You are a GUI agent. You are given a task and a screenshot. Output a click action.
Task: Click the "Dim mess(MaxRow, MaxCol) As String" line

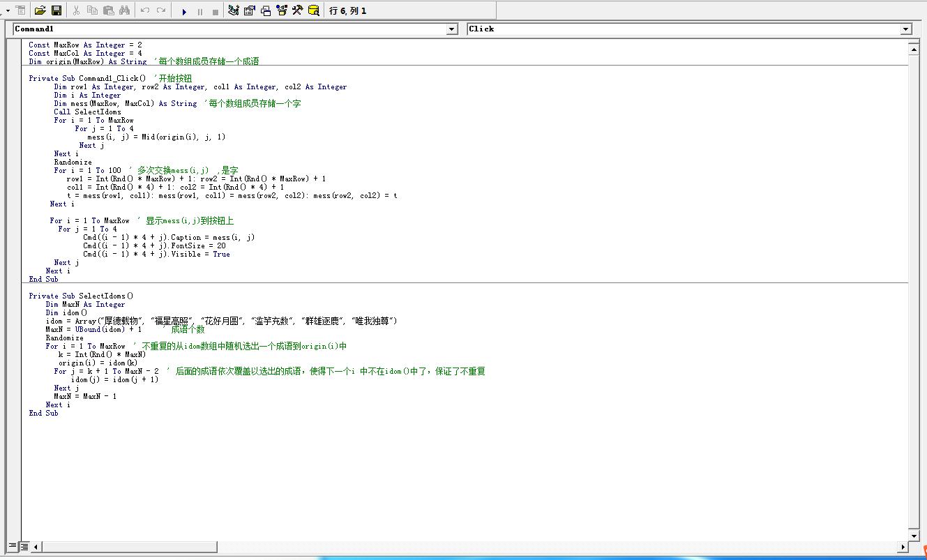click(x=177, y=103)
